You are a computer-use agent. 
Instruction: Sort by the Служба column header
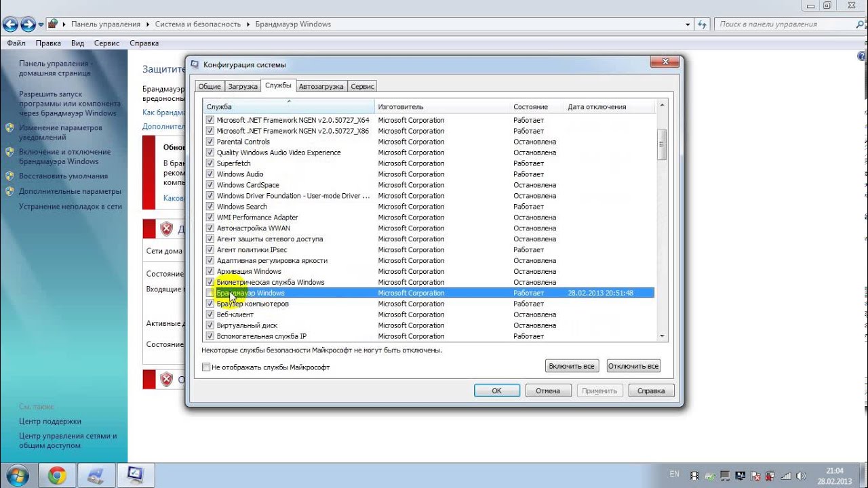click(x=289, y=106)
